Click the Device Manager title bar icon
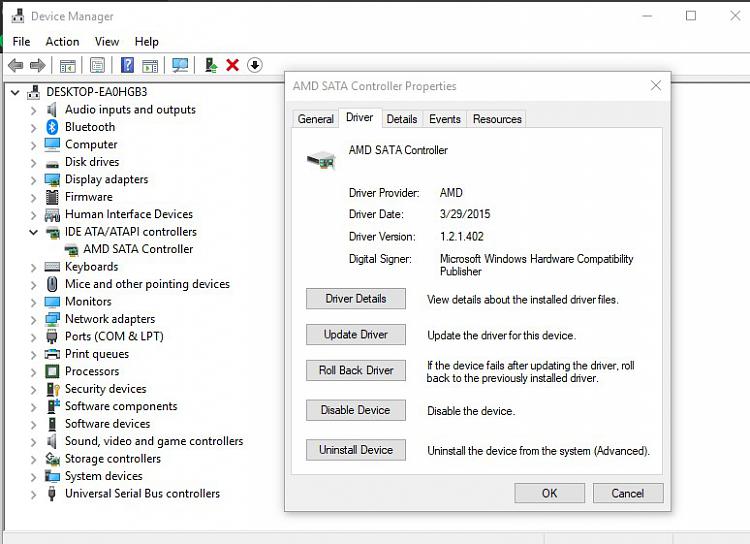The image size is (750, 544). (x=18, y=16)
